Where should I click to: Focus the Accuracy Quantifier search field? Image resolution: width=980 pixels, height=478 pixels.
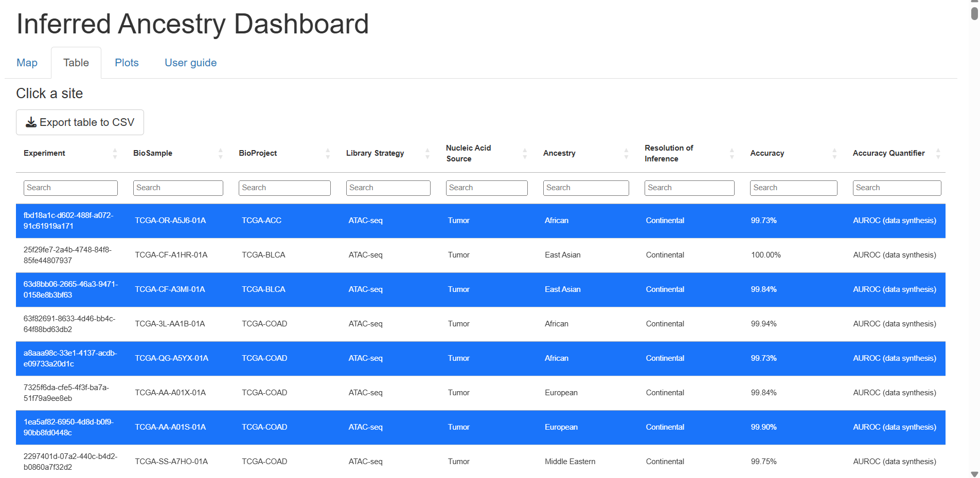point(897,188)
